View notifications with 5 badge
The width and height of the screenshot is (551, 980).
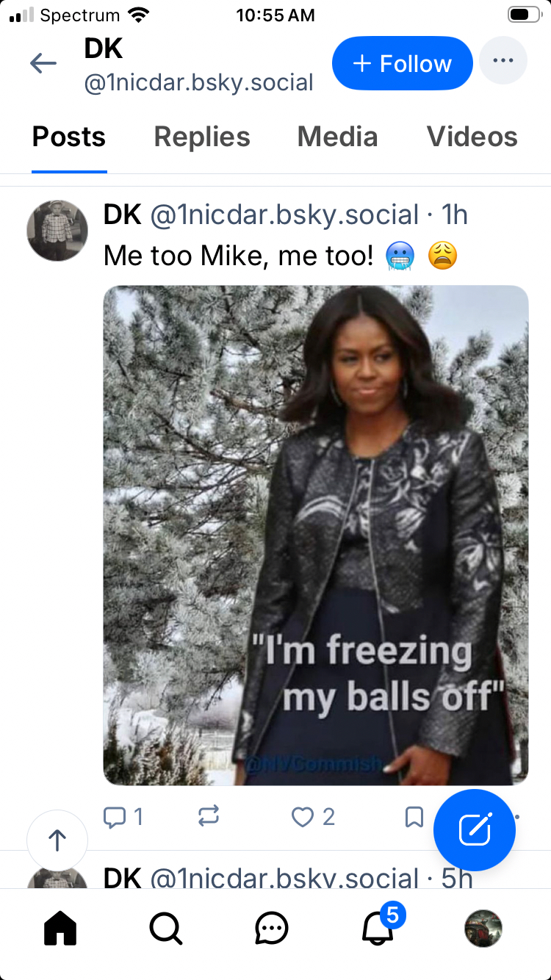379,929
